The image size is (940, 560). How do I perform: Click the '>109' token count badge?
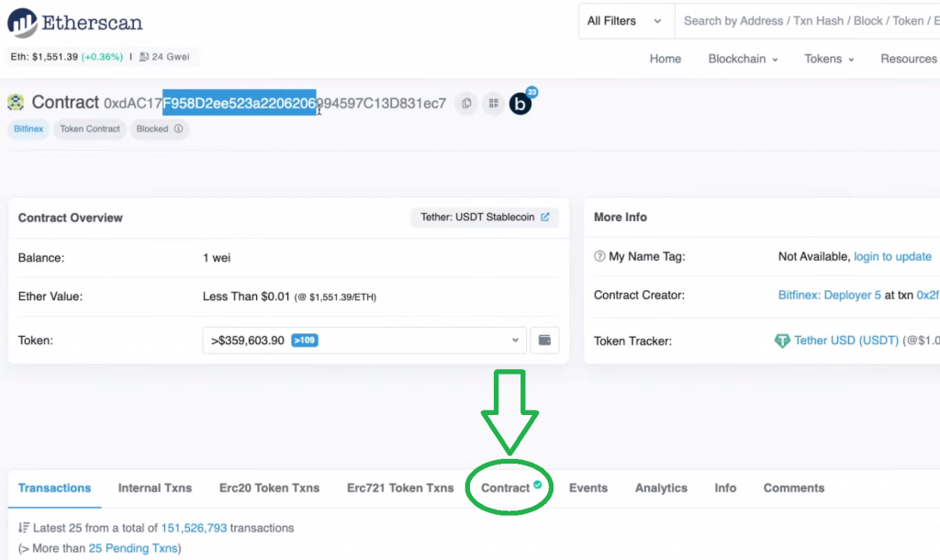coord(305,340)
